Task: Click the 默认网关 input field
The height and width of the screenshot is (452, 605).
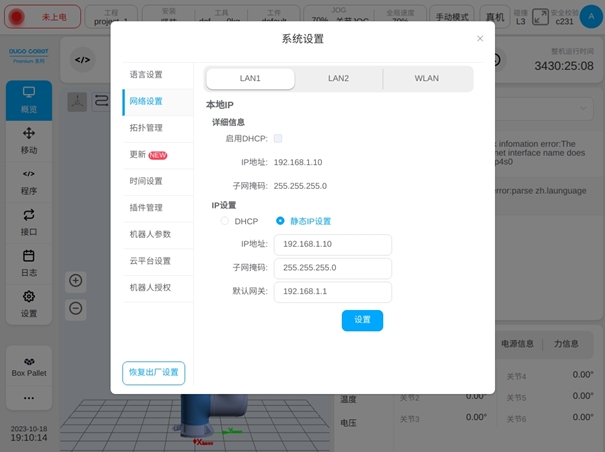Action: pos(332,292)
